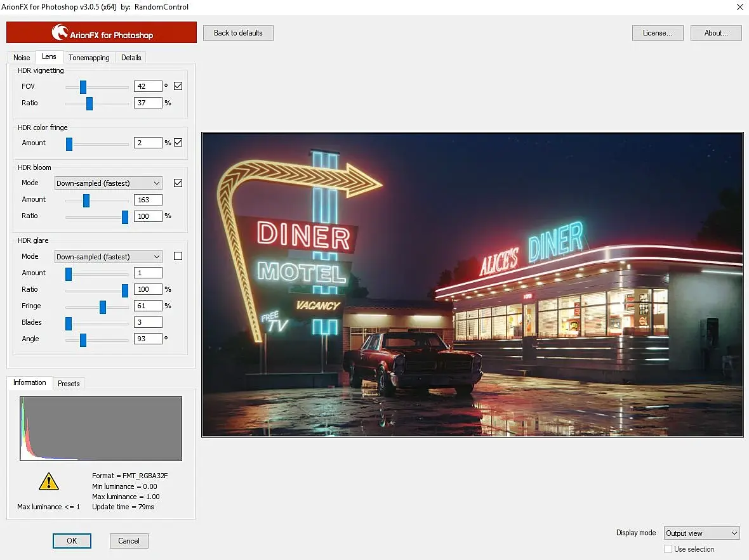Toggle the Use selection checkbox
Image resolution: width=749 pixels, height=560 pixels.
(x=668, y=549)
